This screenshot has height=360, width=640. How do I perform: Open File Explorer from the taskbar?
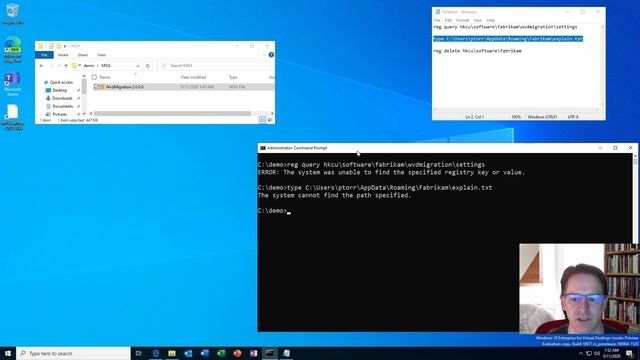point(172,353)
